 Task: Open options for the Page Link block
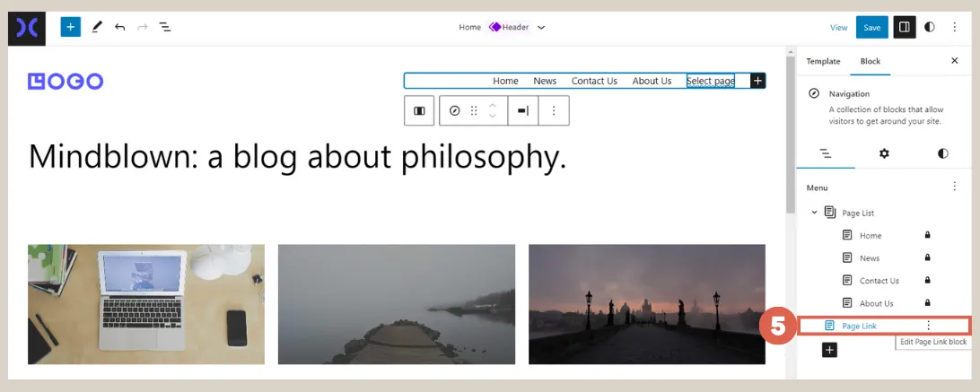coord(928,325)
